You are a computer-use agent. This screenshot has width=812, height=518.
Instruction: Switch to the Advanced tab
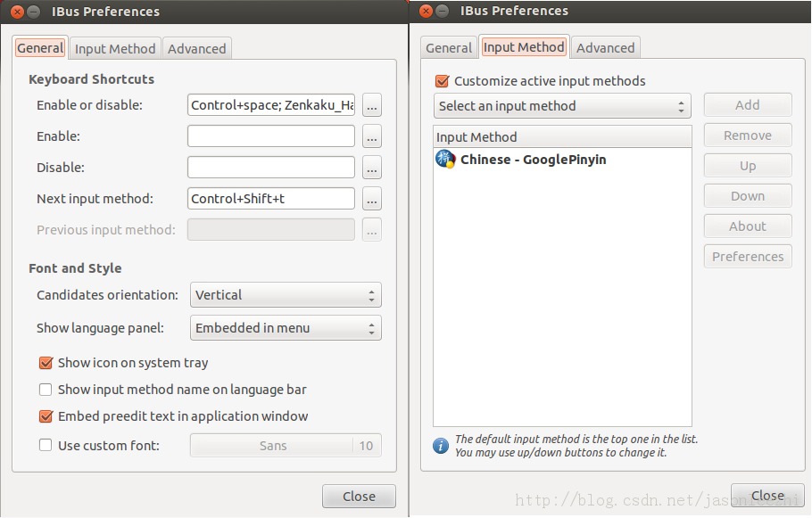coord(196,48)
